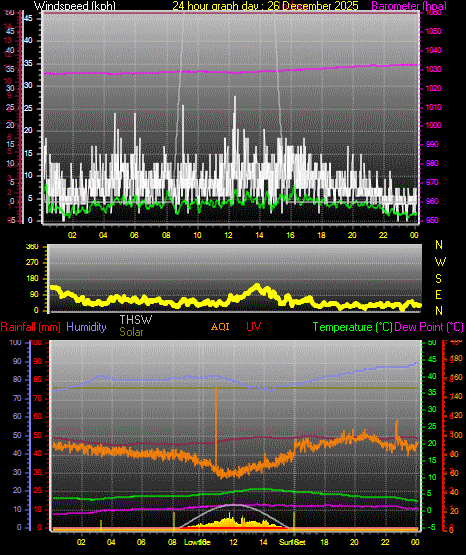Click "16" on the windspeed chart time axis
Viewport: 466px width, 555px height.
290,235
